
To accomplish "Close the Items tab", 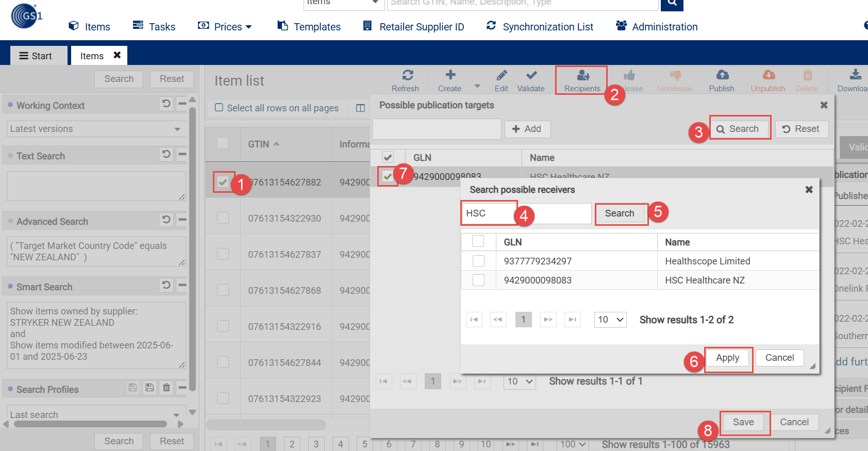I will tap(117, 55).
